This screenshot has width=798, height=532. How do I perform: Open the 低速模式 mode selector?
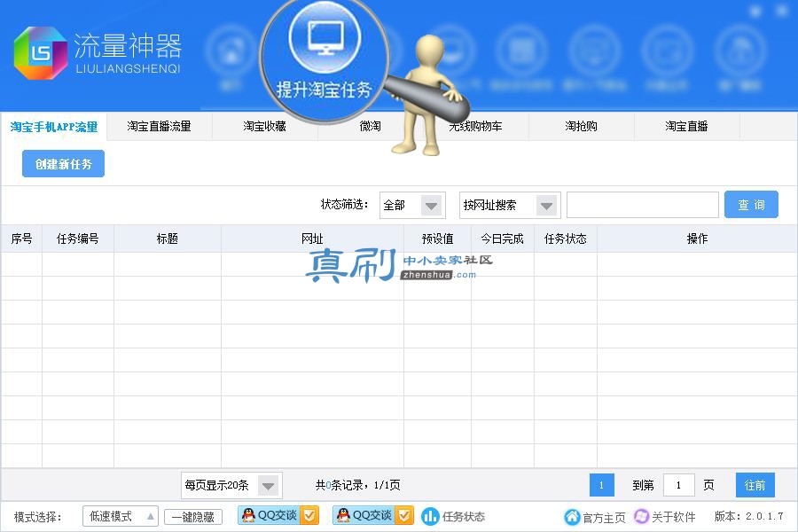coord(121,517)
